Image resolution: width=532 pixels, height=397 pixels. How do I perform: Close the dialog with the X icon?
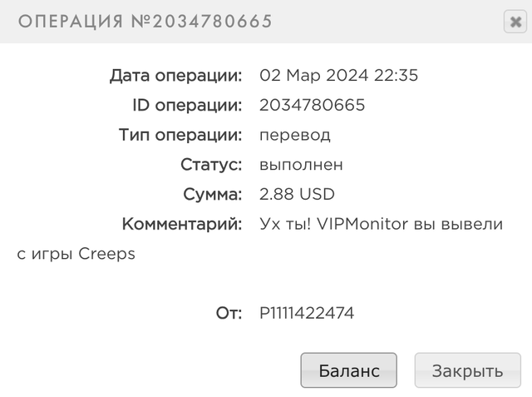tap(515, 22)
